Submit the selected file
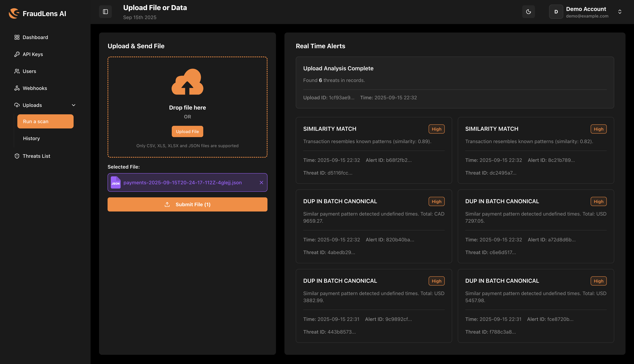The image size is (634, 364). tap(187, 204)
